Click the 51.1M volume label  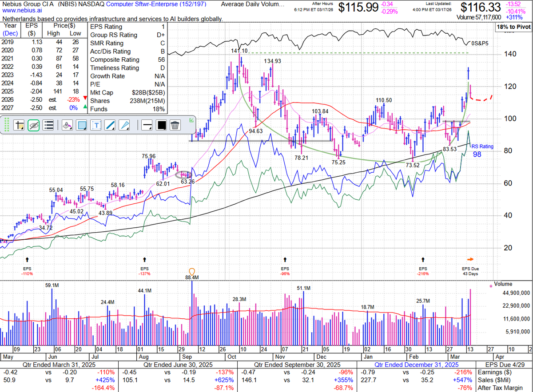[x=304, y=289]
